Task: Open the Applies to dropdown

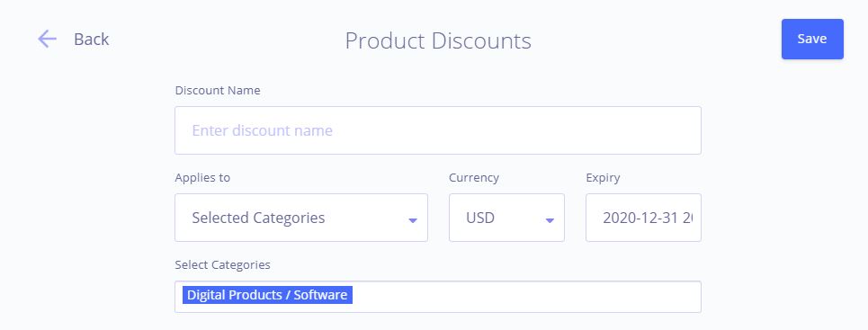Action: pos(301,218)
